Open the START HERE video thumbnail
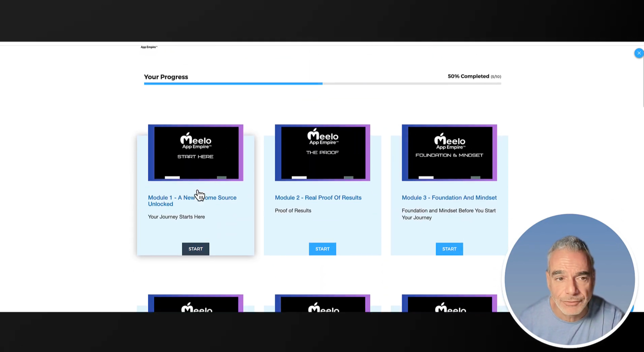This screenshot has height=352, width=644. click(x=196, y=153)
